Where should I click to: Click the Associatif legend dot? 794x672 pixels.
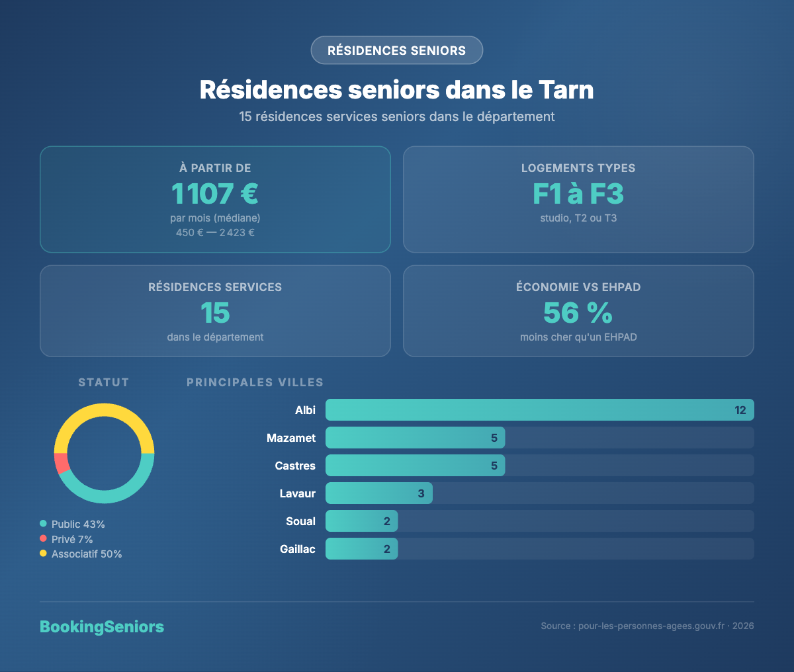(43, 554)
